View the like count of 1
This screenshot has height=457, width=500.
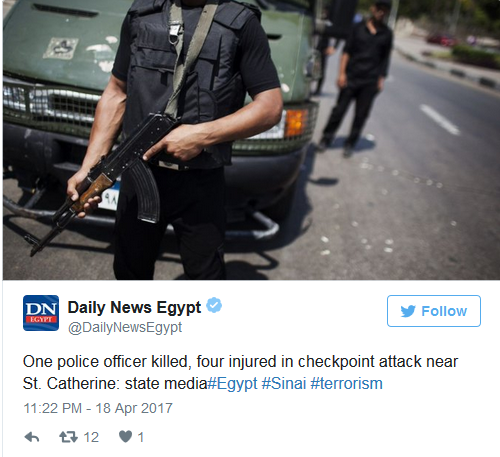[x=141, y=437]
